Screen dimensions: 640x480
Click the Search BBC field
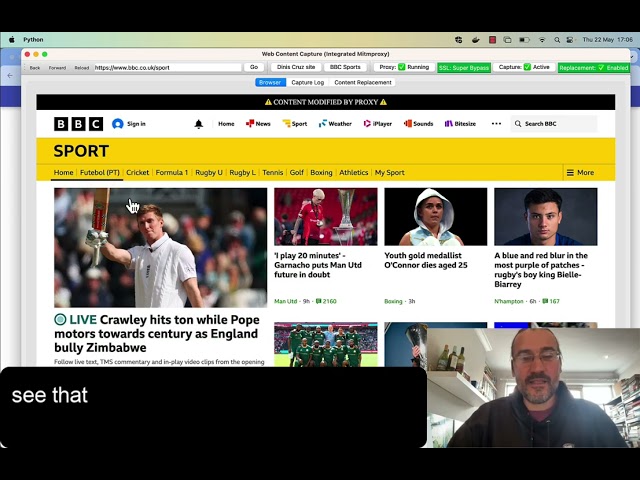coord(554,124)
